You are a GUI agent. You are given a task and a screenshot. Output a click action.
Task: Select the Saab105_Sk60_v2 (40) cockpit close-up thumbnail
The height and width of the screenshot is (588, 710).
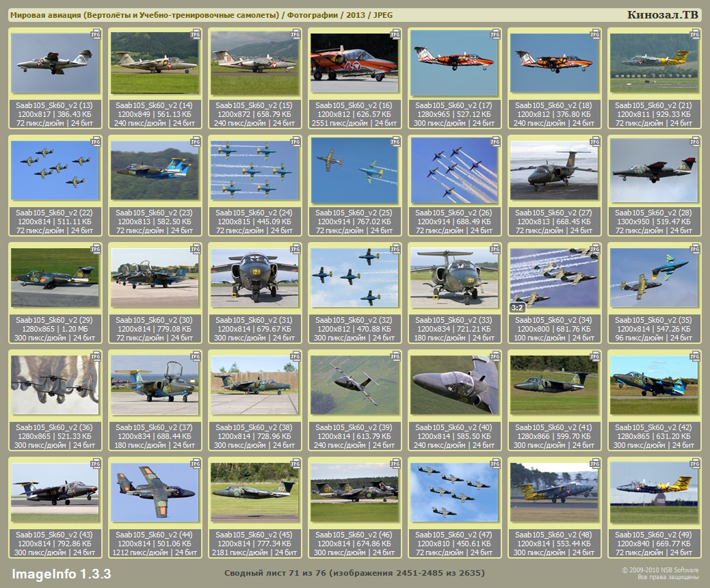pyautogui.click(x=454, y=385)
